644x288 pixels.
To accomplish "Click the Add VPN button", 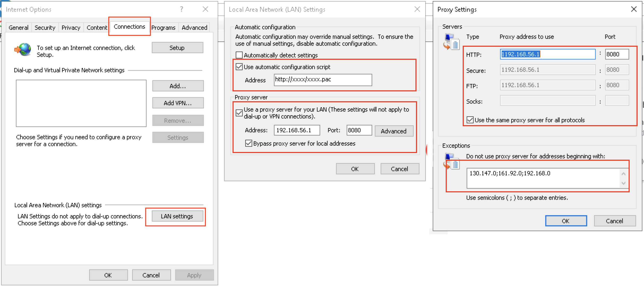I will (178, 103).
